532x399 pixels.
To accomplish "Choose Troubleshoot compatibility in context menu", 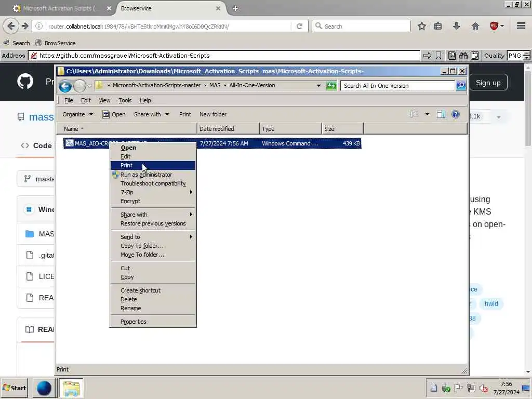I will [x=153, y=183].
